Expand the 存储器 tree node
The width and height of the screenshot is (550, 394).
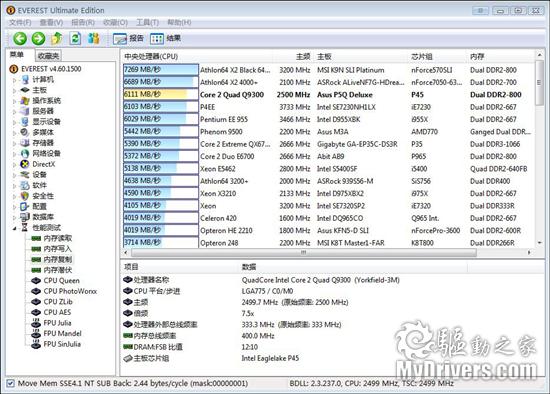click(x=14, y=143)
